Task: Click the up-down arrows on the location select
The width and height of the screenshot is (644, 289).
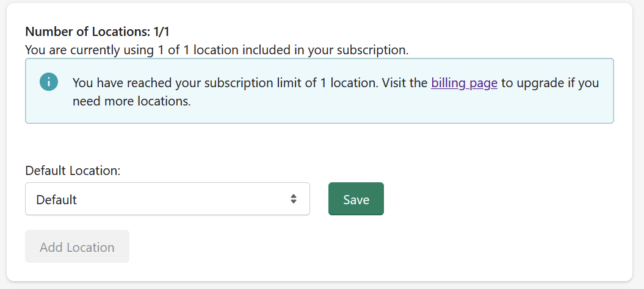Action: (x=293, y=199)
